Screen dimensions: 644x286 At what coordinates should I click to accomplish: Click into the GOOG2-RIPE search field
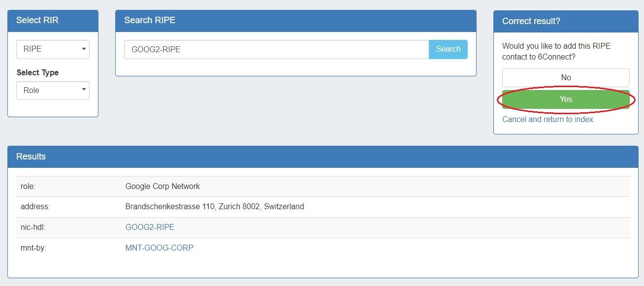tap(276, 49)
